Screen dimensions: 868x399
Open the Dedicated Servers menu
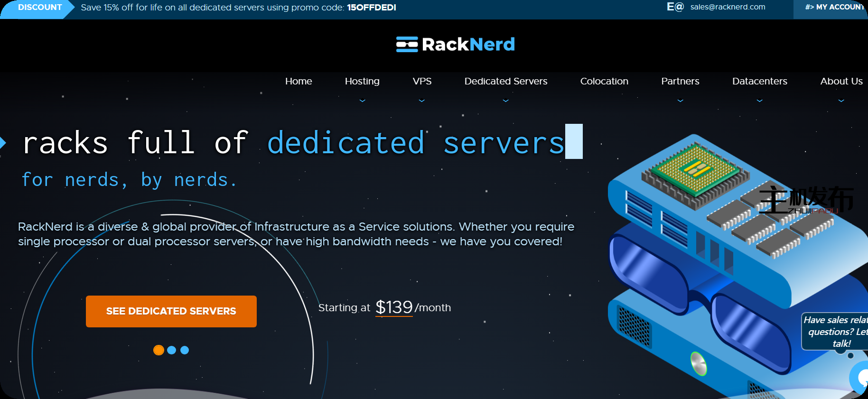[506, 81]
